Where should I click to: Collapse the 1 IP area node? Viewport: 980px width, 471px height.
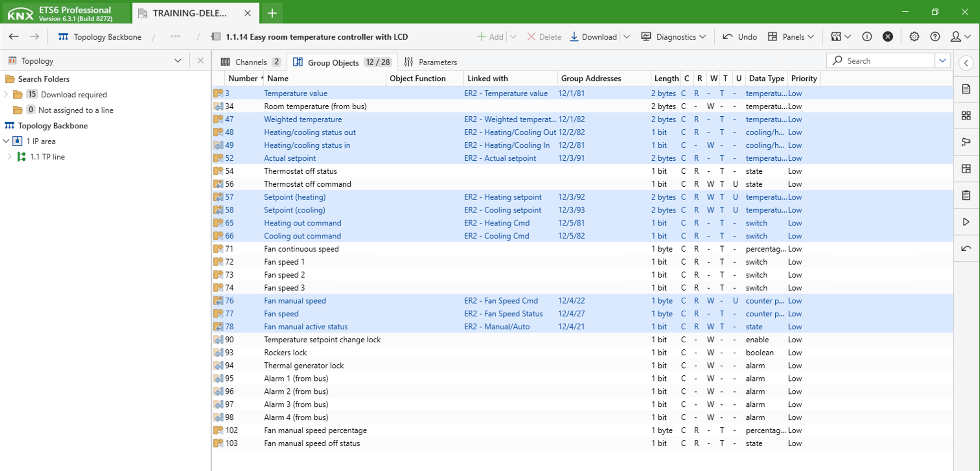point(6,141)
